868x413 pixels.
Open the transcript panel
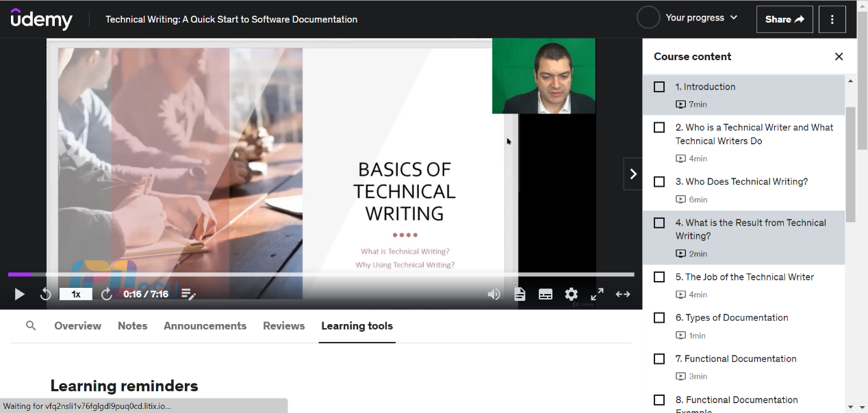point(520,294)
